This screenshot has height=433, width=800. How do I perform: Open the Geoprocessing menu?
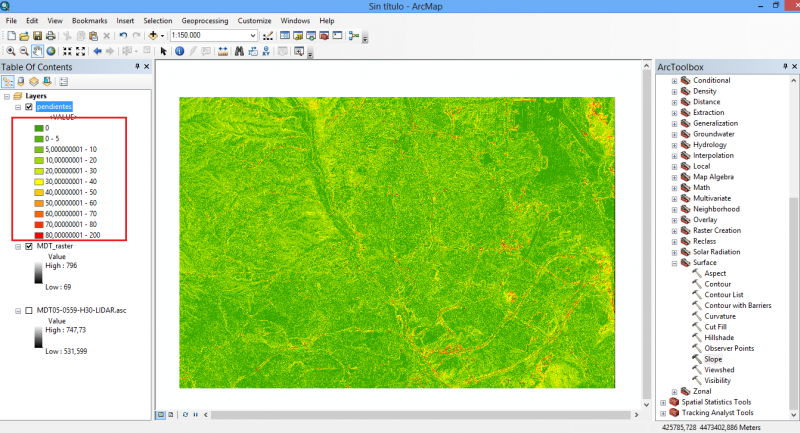(205, 21)
